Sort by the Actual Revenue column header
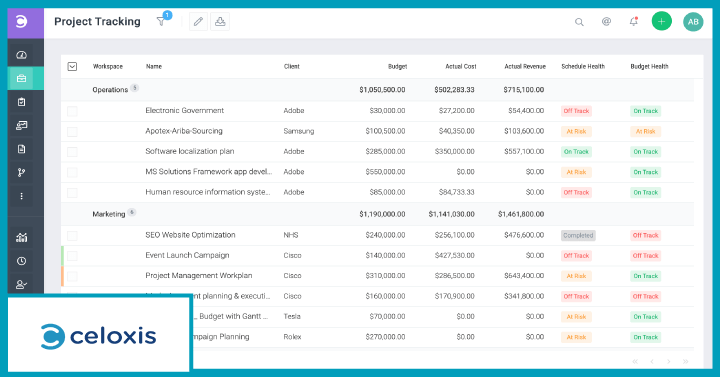This screenshot has height=377, width=720. 525,67
